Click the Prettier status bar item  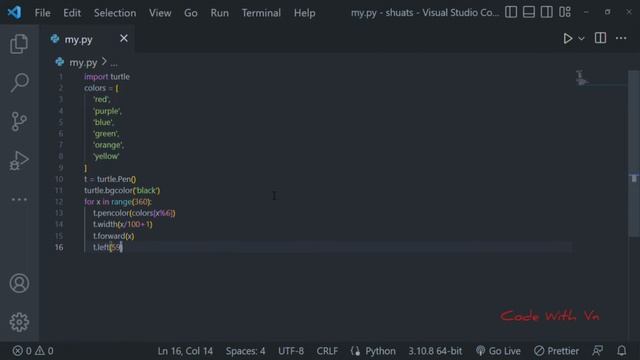[x=557, y=351]
